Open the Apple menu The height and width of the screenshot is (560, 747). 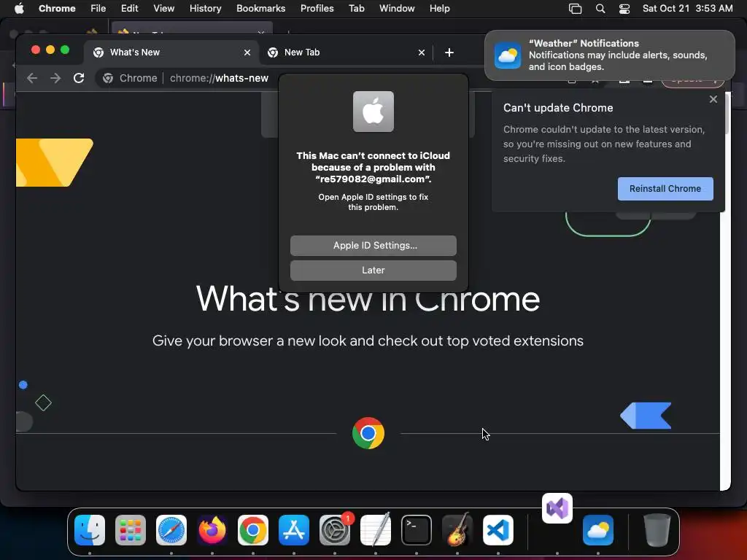coord(19,9)
